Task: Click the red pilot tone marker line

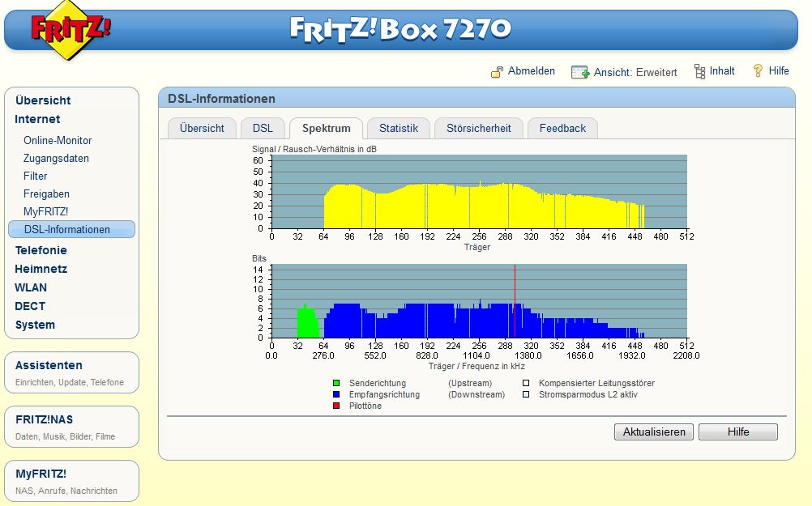Action: [x=515, y=301]
